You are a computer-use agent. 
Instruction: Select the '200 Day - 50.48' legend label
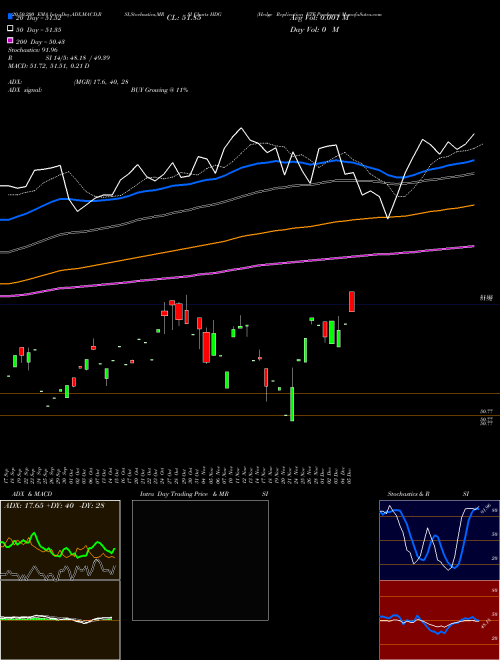tap(41, 42)
